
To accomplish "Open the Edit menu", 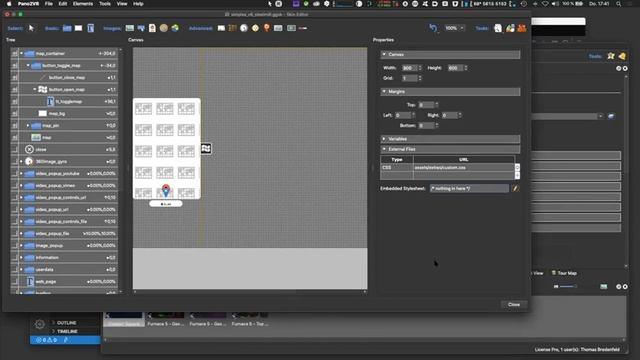I will (x=62, y=4).
